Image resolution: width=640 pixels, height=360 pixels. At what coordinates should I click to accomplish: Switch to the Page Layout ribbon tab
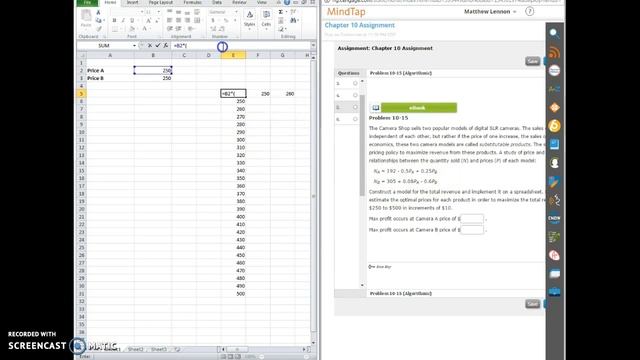pyautogui.click(x=161, y=2)
